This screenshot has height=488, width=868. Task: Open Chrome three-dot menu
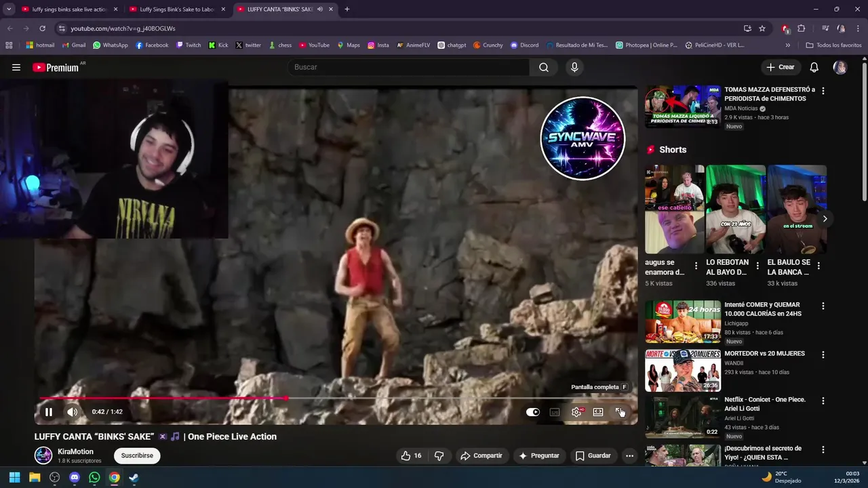click(859, 28)
